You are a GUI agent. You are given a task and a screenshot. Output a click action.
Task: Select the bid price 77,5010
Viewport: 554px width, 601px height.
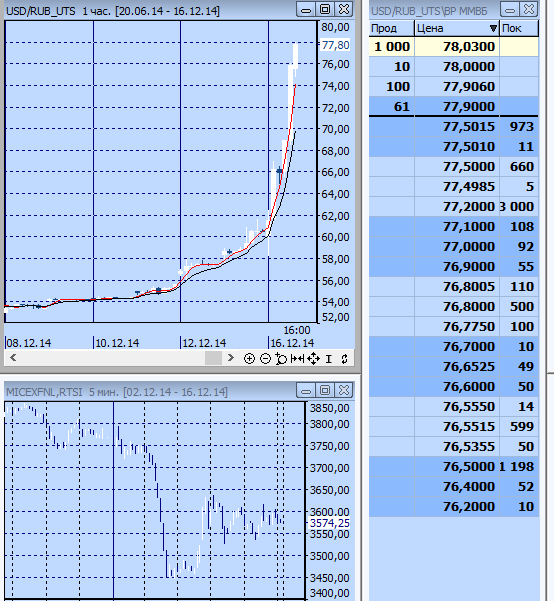(x=469, y=146)
